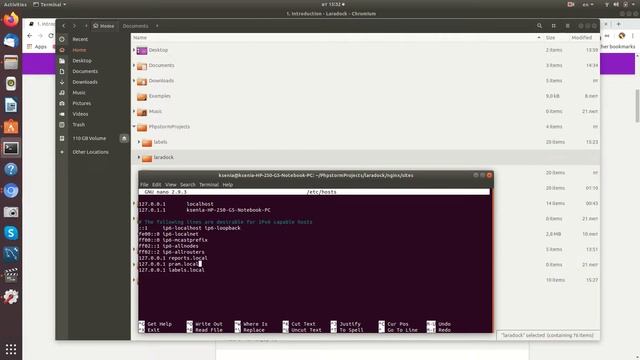Screen dimensions: 640x360
Task: Click the 'reports.local' line in nano
Action: (173, 258)
